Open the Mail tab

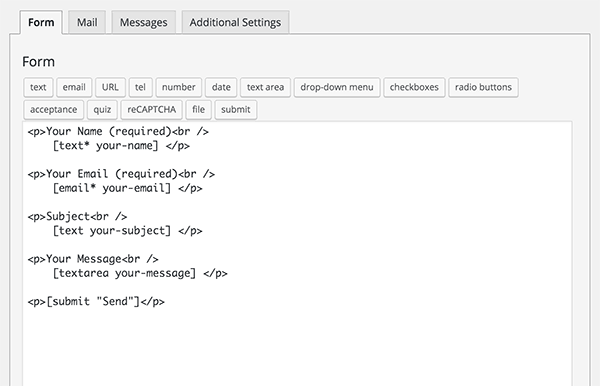coord(87,22)
